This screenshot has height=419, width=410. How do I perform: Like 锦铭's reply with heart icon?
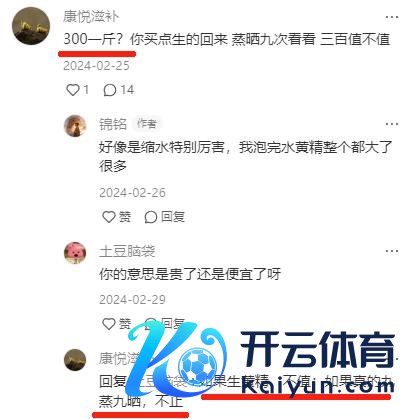[x=109, y=217]
